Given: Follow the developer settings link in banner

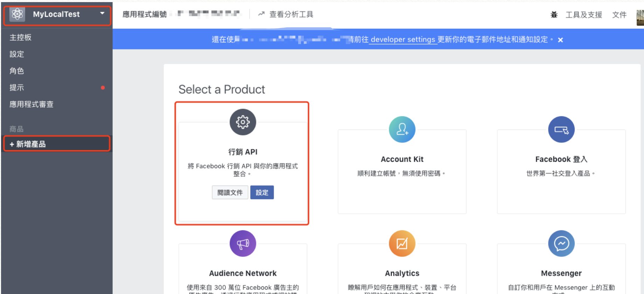Looking at the screenshot, I should click(x=403, y=40).
